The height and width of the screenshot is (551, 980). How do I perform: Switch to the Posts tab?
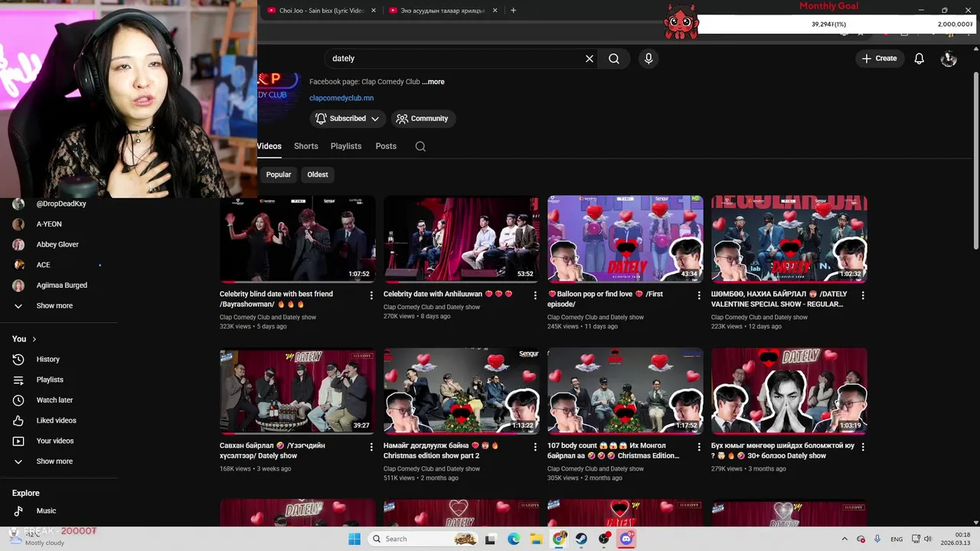386,146
